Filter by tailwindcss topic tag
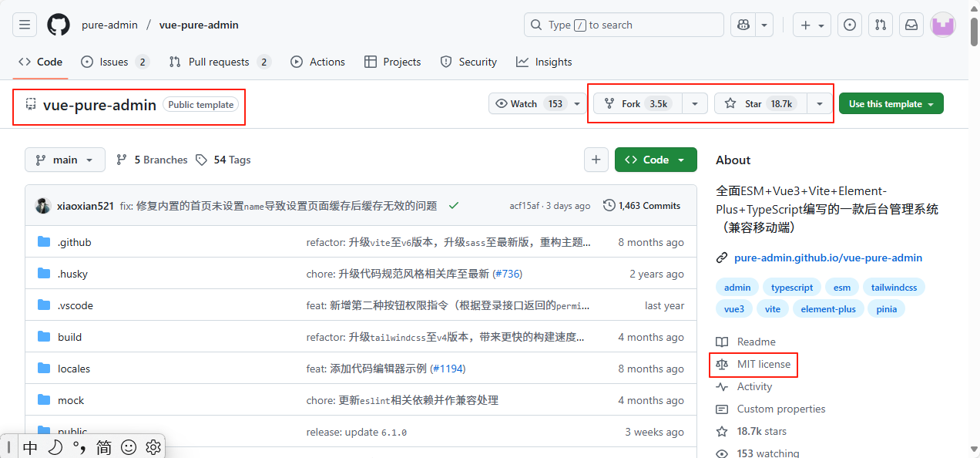 point(894,287)
